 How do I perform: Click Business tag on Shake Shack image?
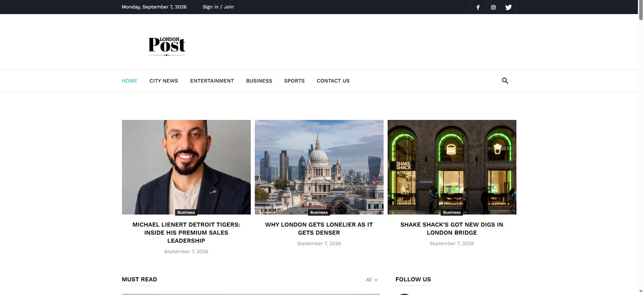point(452,212)
